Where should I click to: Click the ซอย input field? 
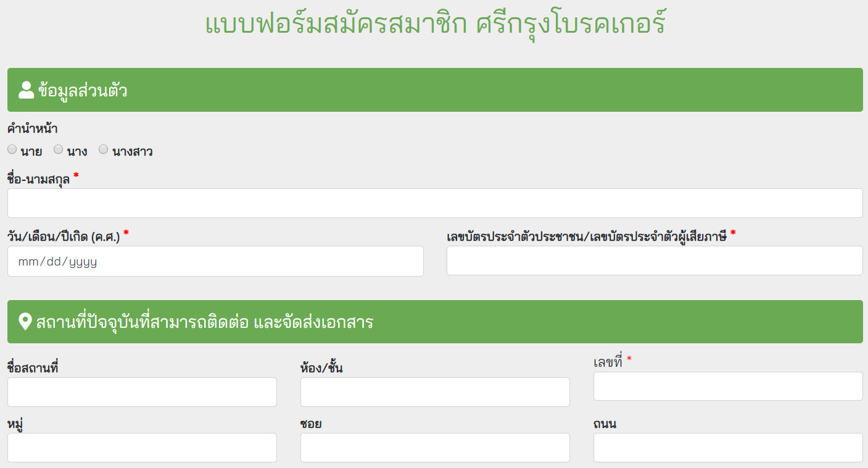tap(435, 448)
